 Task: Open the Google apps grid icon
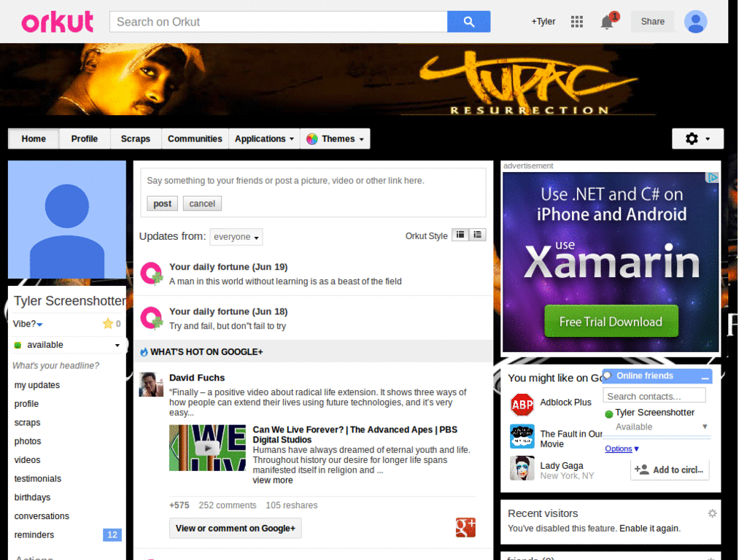(x=577, y=21)
